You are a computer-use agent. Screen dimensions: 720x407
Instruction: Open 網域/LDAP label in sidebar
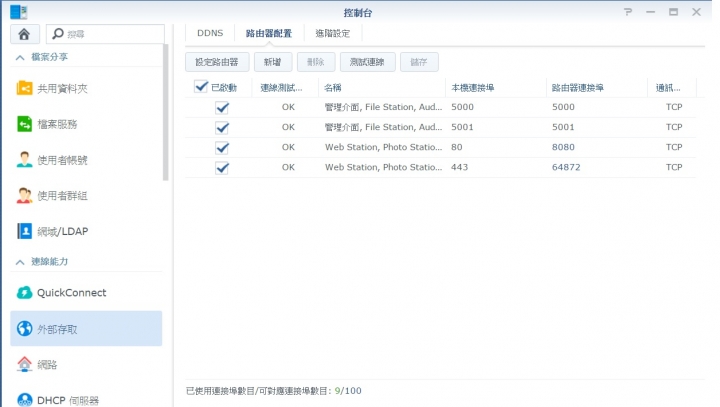click(62, 231)
